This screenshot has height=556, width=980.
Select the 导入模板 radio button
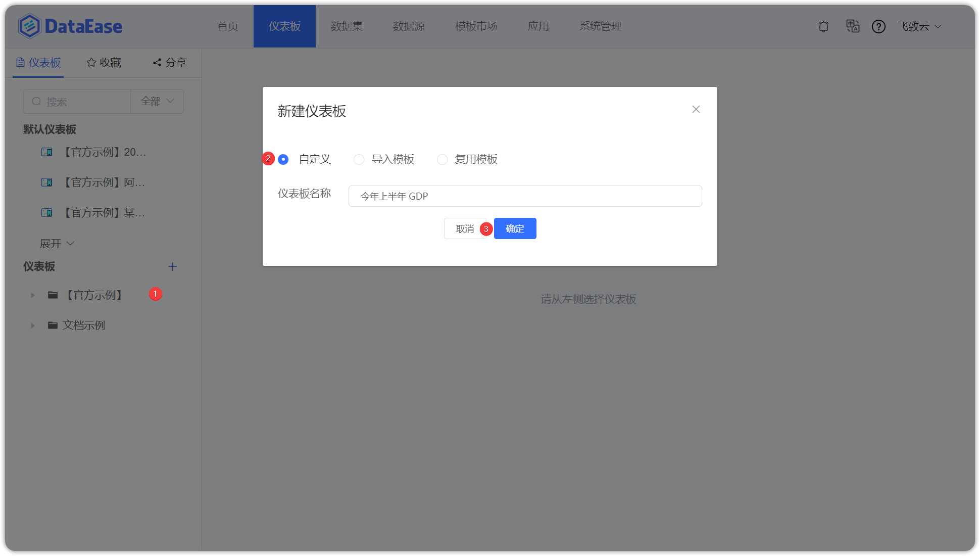click(359, 159)
